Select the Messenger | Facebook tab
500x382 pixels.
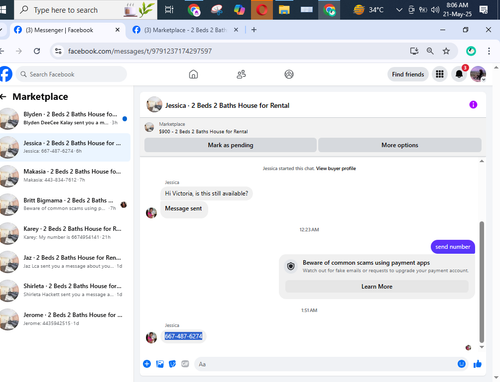click(x=67, y=30)
